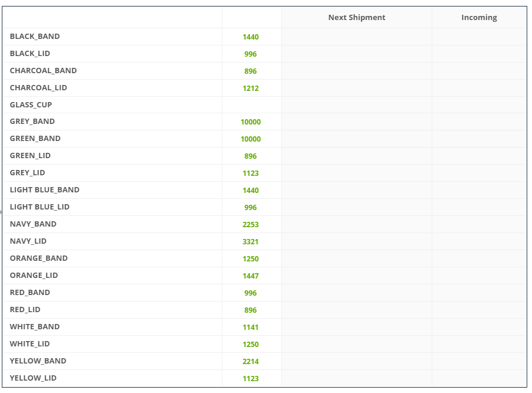Viewport: 532px width, 393px height.
Task: Select the LIGHT BLUE_BAND row label
Action: point(44,189)
